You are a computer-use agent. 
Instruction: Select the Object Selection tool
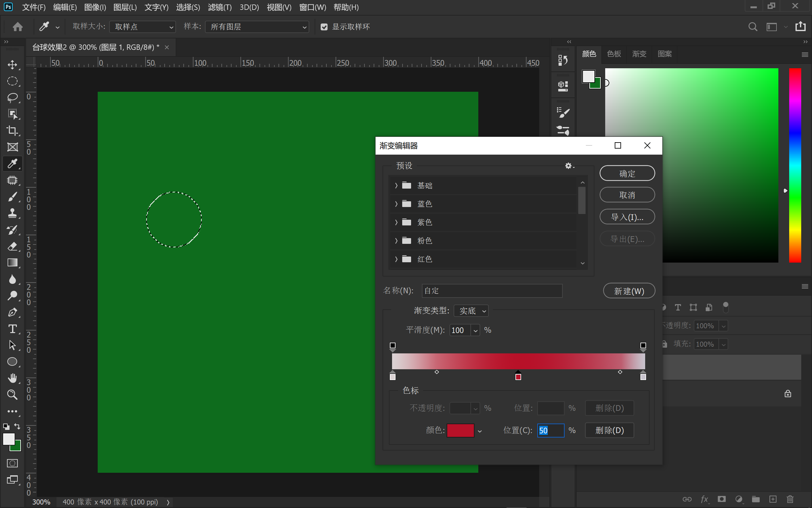coord(12,114)
